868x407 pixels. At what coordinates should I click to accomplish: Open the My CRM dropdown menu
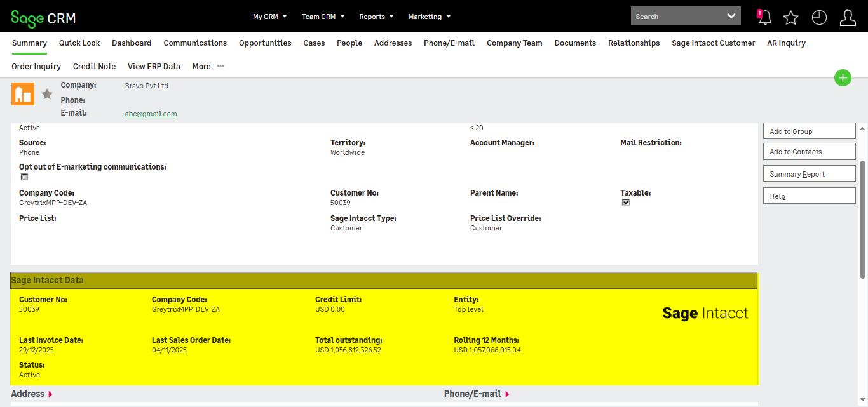tap(269, 17)
